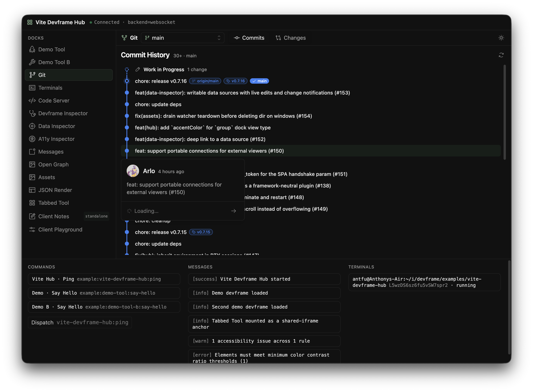Click the origin/main branch badge
533x392 pixels.
(205, 81)
